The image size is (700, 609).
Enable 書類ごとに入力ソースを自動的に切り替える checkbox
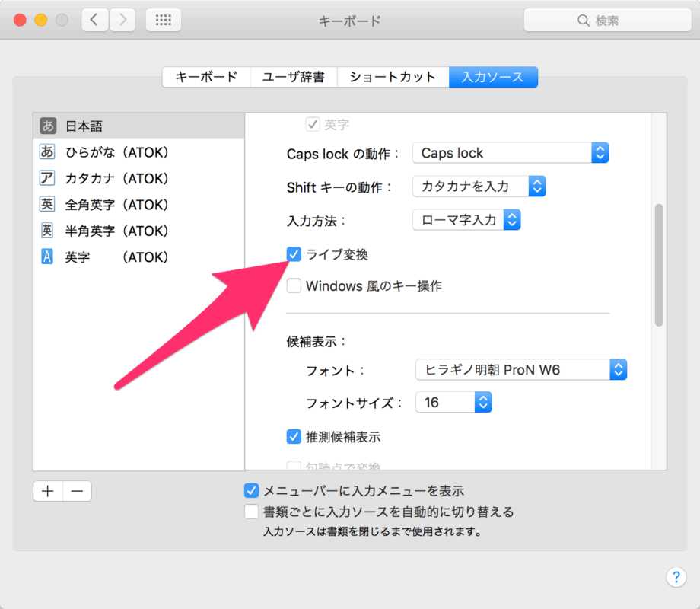(251, 512)
